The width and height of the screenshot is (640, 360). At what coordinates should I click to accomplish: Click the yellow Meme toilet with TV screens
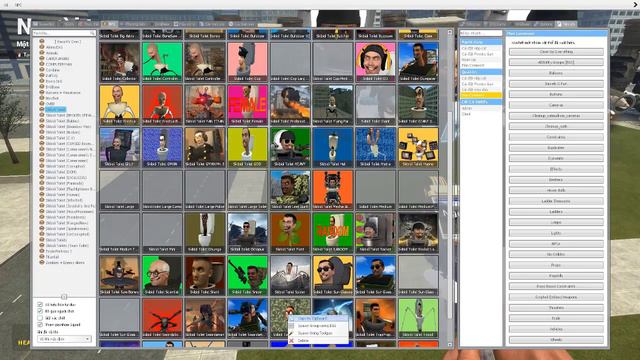[x=418, y=147]
